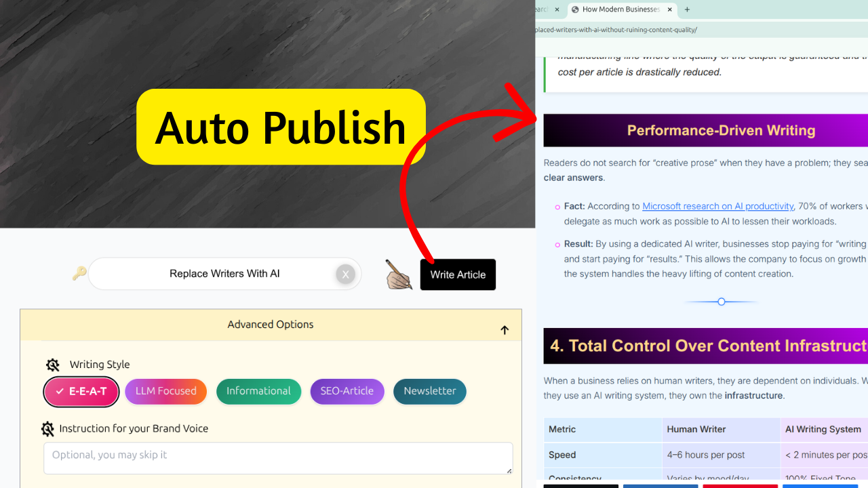The height and width of the screenshot is (488, 868).
Task: Select the hand-with-pen writing icon
Action: [x=399, y=274]
